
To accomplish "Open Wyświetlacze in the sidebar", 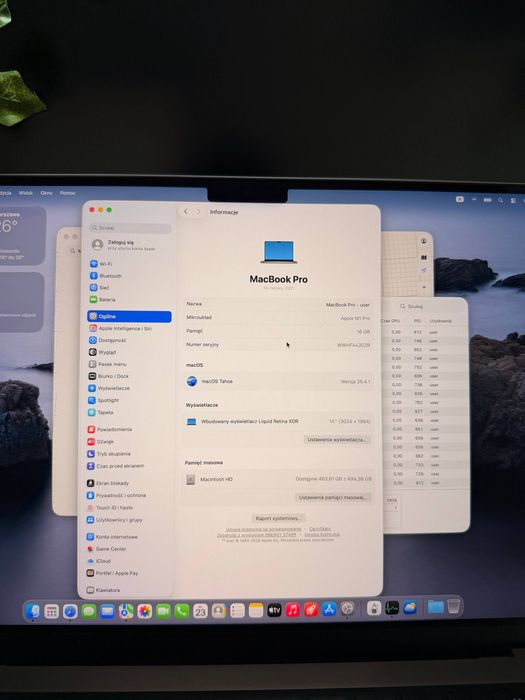I will click(x=109, y=388).
